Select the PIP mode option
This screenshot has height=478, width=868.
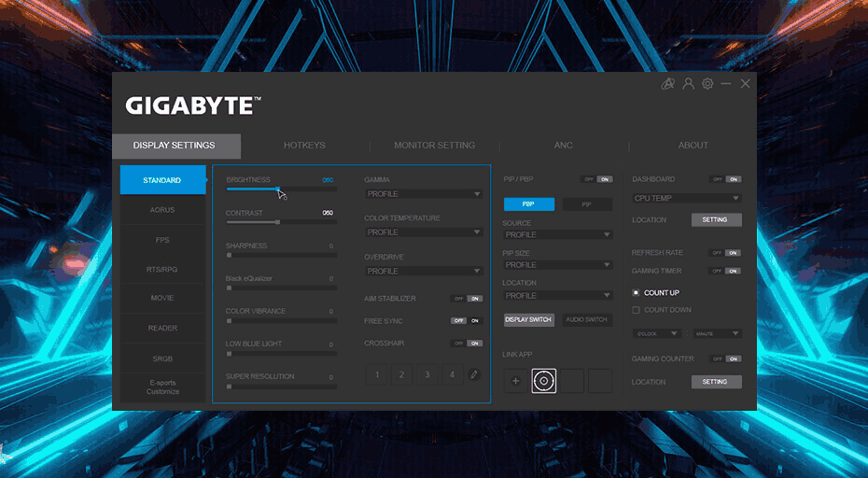pyautogui.click(x=587, y=204)
